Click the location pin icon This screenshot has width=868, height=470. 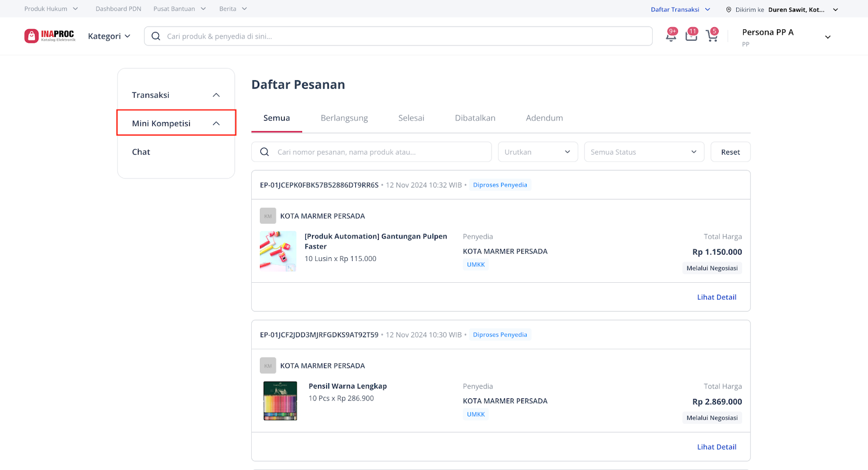coord(729,10)
